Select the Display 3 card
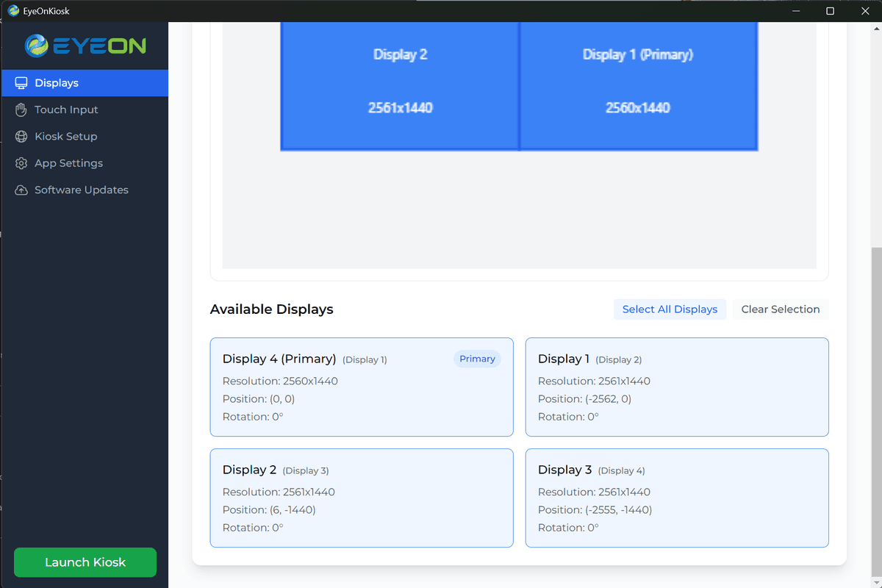Screen dimensions: 882x588 pos(676,498)
